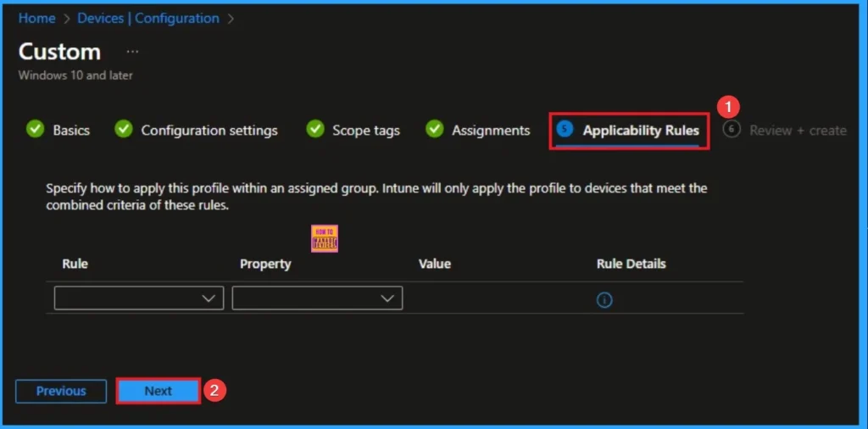
Task: Click the Next button
Action: click(x=159, y=392)
